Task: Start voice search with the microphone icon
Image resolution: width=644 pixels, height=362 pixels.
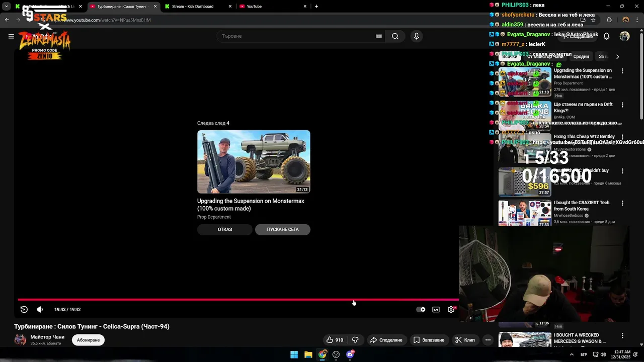Action: (x=416, y=36)
